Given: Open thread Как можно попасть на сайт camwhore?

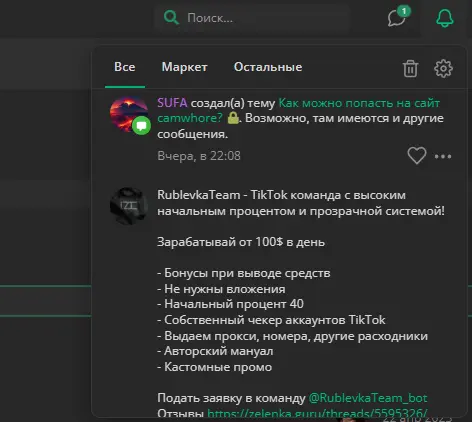Looking at the screenshot, I should click(x=298, y=110).
